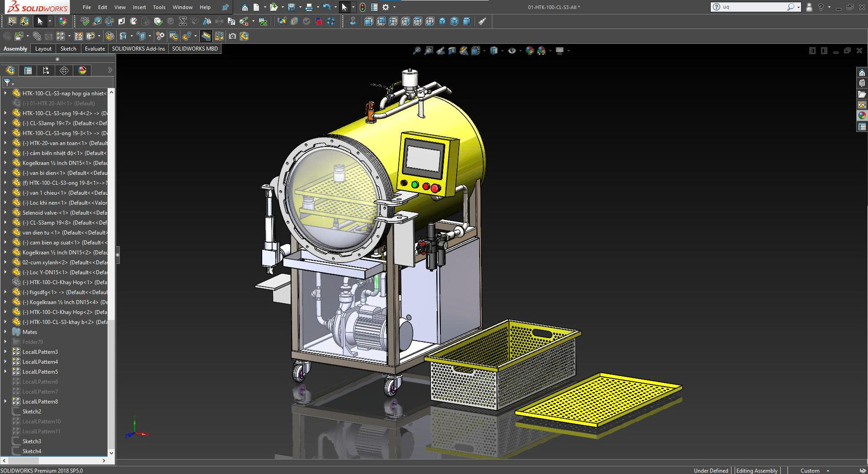The width and height of the screenshot is (868, 474).
Task: Open the PropertyManager tab icon
Action: [28, 70]
